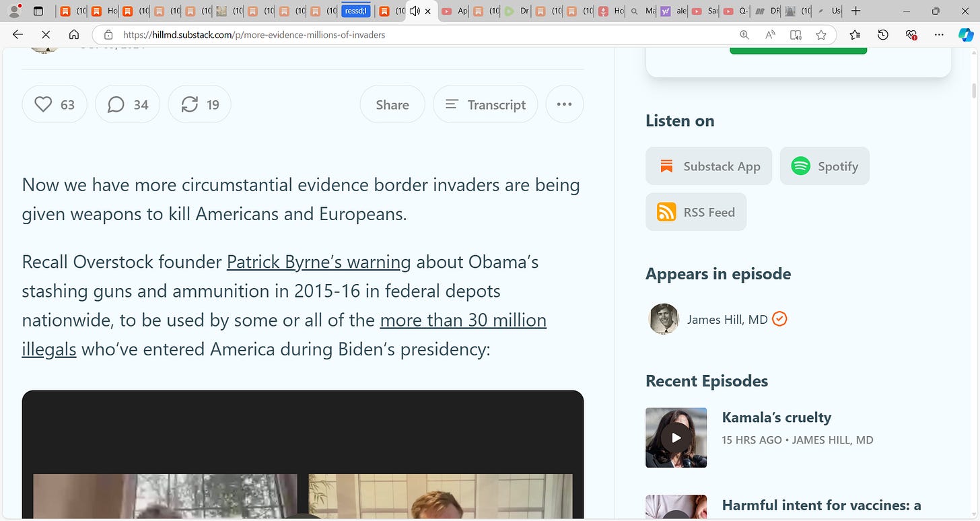
Task: Add this page to favorites
Action: (x=820, y=34)
